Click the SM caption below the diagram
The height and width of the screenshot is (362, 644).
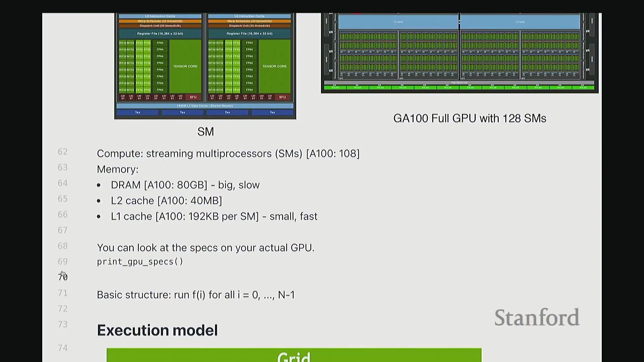click(x=205, y=132)
